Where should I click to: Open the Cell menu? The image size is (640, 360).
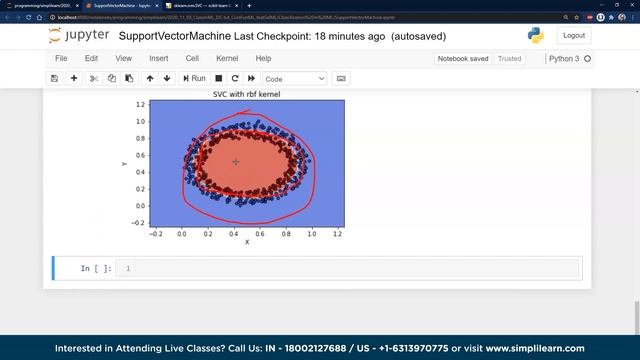tap(192, 58)
